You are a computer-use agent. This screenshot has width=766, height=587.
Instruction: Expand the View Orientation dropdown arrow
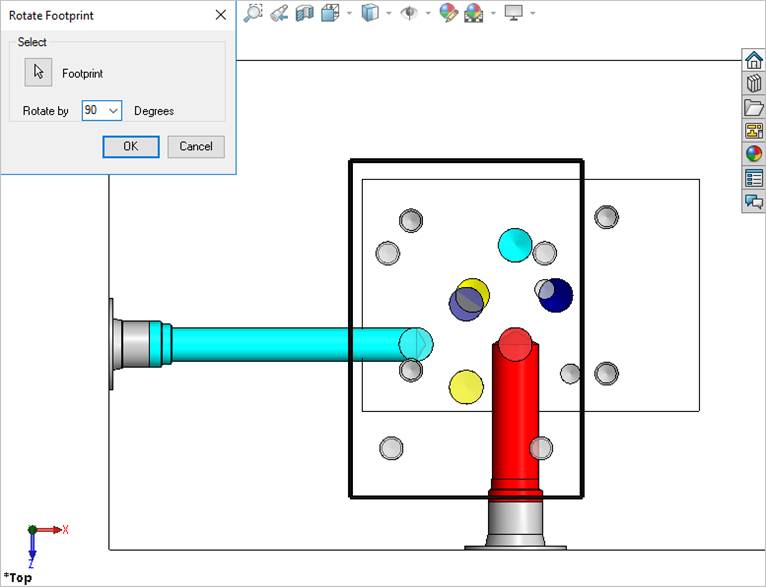[x=349, y=13]
